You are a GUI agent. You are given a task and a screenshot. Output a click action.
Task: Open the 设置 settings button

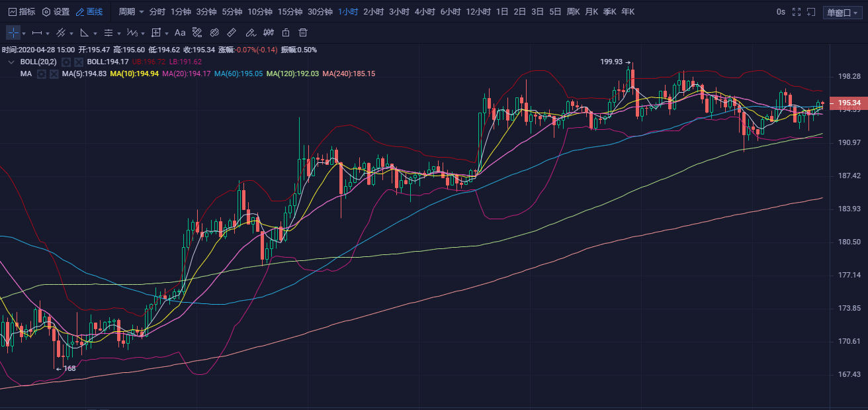pos(56,12)
